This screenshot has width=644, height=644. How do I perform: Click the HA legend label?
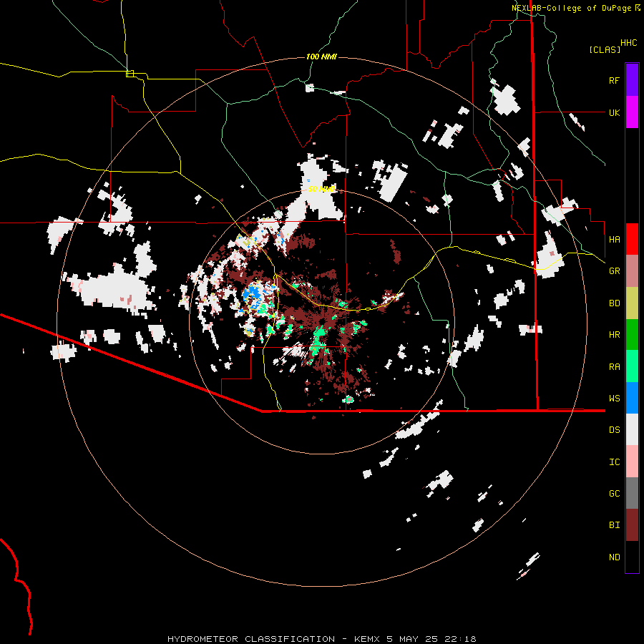614,240
